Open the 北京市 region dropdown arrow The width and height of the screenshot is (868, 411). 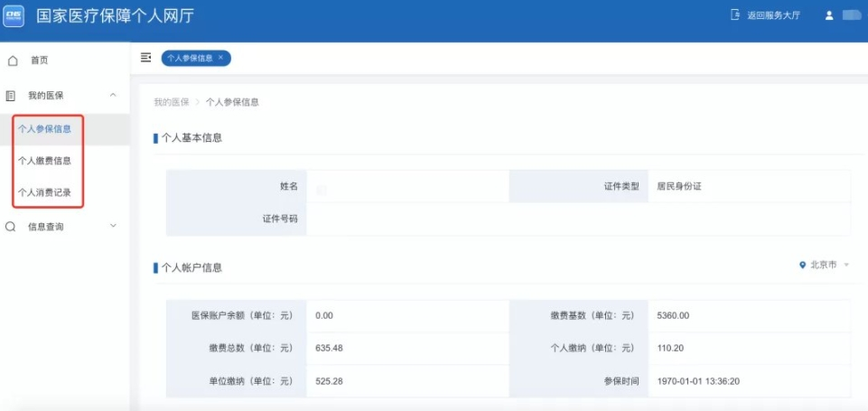(845, 266)
